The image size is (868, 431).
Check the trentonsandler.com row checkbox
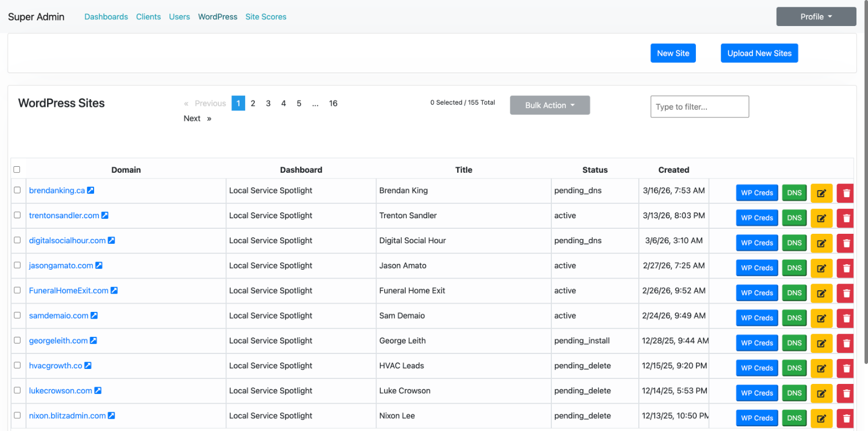point(17,215)
